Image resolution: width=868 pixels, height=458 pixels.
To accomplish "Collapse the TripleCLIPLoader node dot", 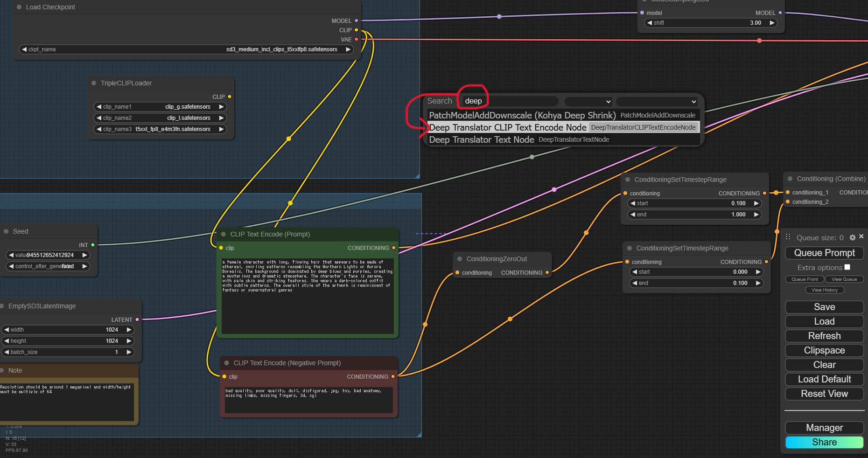I will tap(94, 83).
